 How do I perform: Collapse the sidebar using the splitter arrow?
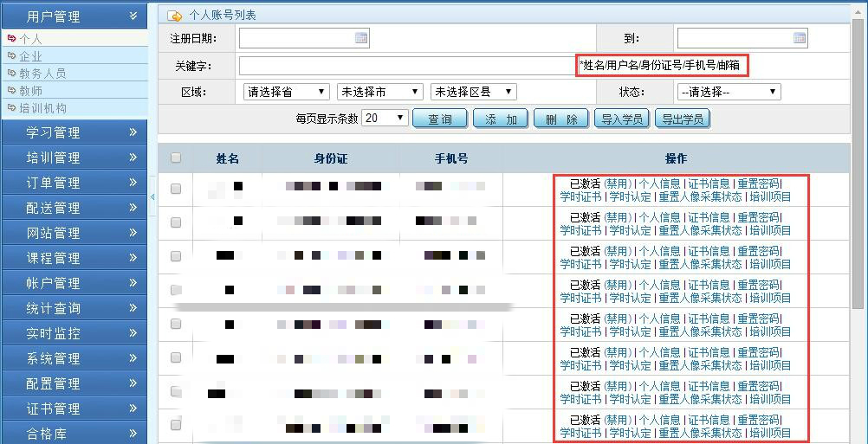tap(152, 196)
